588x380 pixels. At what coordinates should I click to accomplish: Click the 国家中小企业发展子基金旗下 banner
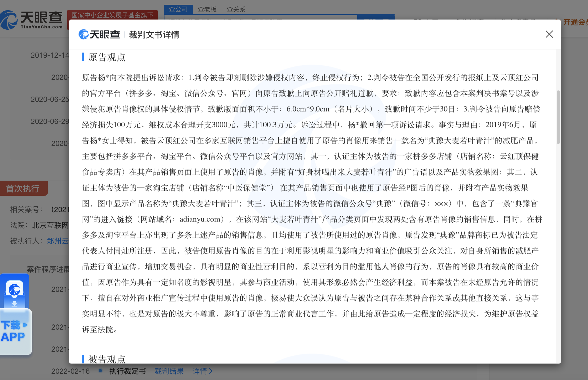click(112, 15)
